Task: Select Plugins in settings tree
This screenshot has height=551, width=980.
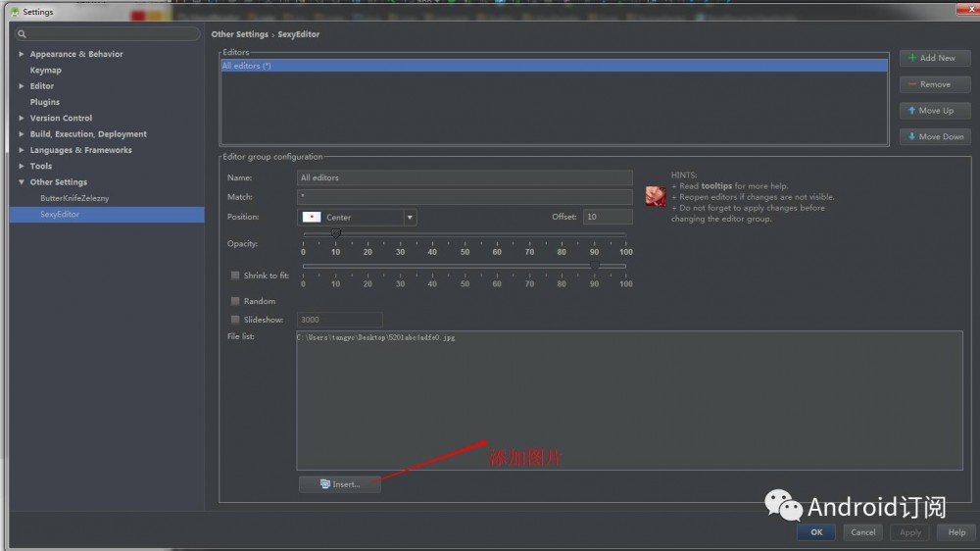Action: click(x=45, y=102)
